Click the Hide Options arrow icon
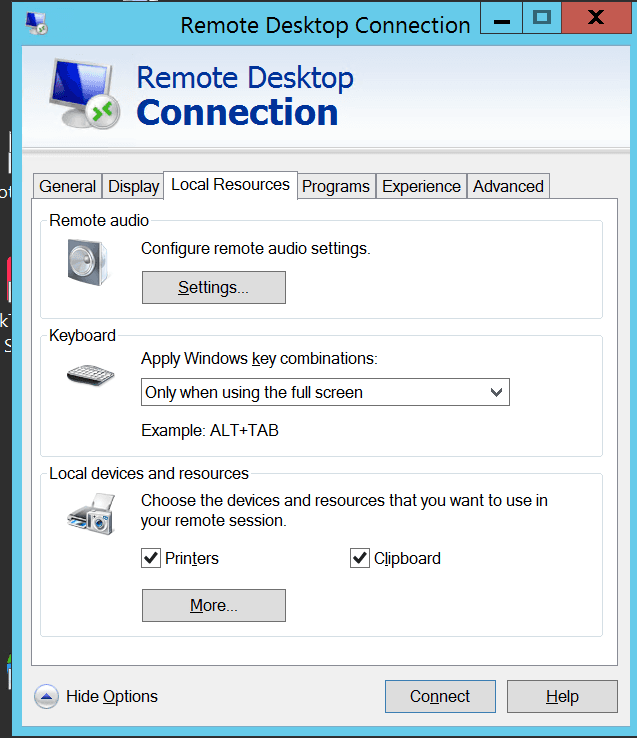This screenshot has width=637, height=738. [46, 696]
